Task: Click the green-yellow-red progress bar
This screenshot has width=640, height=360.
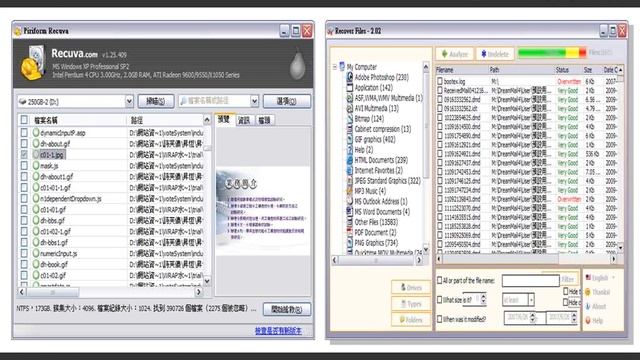Action: 552,53
